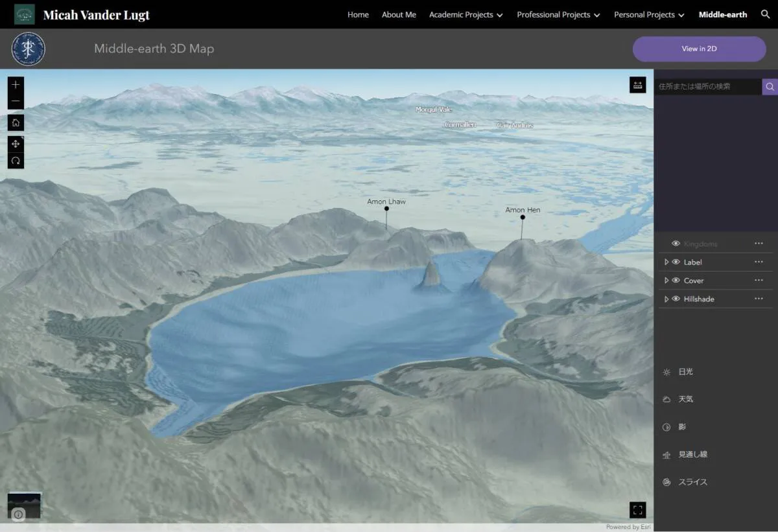Click the Cormallen map label
Image resolution: width=778 pixels, height=532 pixels.
[460, 124]
